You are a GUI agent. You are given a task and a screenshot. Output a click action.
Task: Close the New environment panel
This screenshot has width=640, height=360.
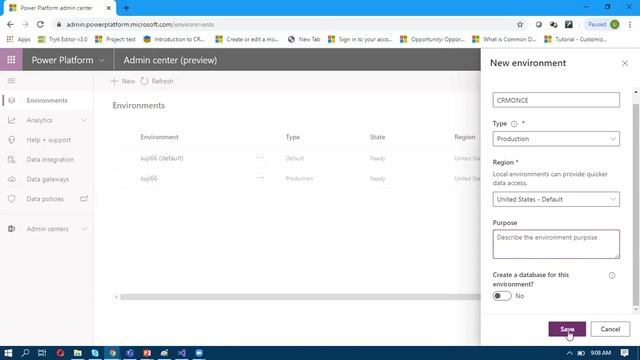pyautogui.click(x=624, y=63)
